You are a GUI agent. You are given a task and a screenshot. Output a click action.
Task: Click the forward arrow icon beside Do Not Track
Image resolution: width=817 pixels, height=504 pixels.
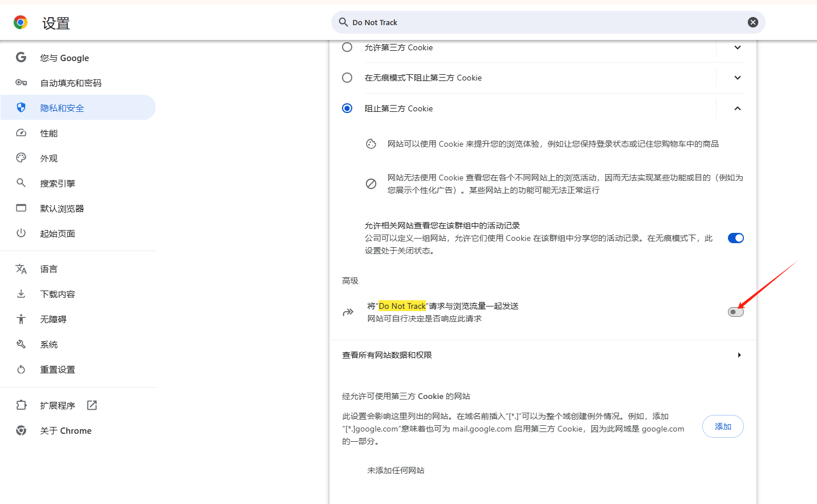click(x=348, y=312)
